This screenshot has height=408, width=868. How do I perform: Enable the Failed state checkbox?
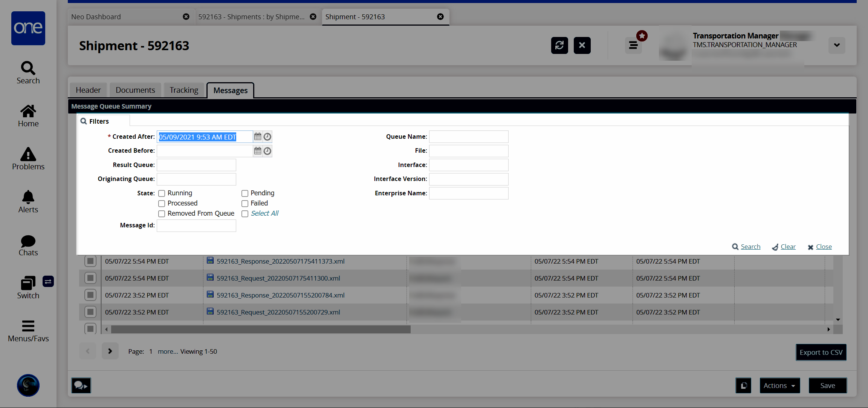click(x=245, y=203)
